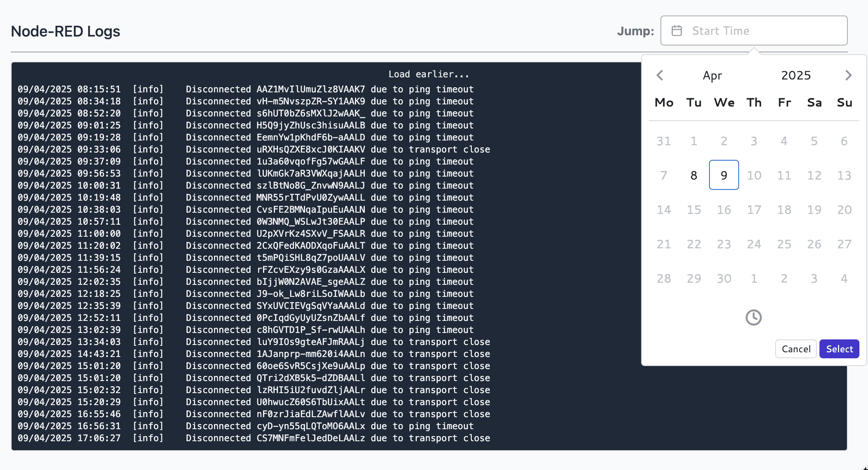
Task: Click the Apr month label
Action: 712,75
